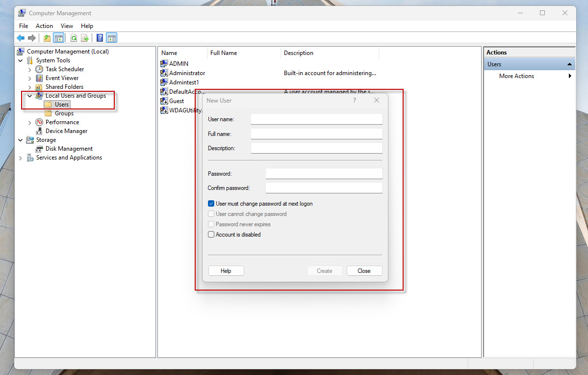Image resolution: width=588 pixels, height=375 pixels.
Task: Sort user list by the Name column header
Action: (182, 53)
